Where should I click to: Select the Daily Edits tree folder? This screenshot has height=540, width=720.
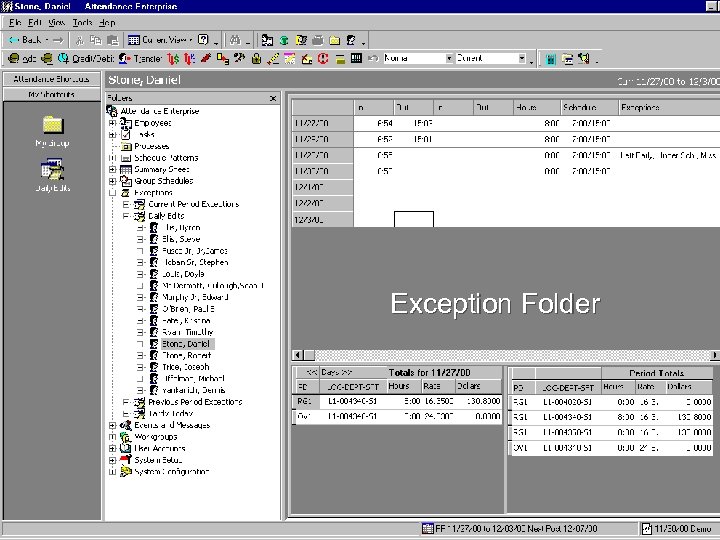click(x=166, y=216)
